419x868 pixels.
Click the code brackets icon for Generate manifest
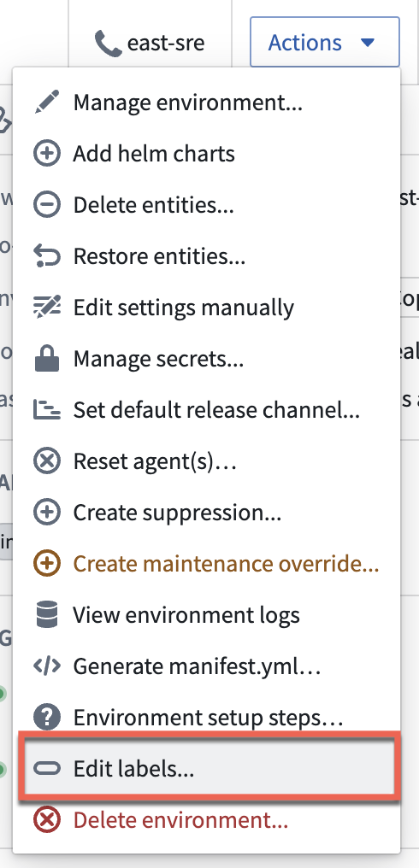click(47, 666)
